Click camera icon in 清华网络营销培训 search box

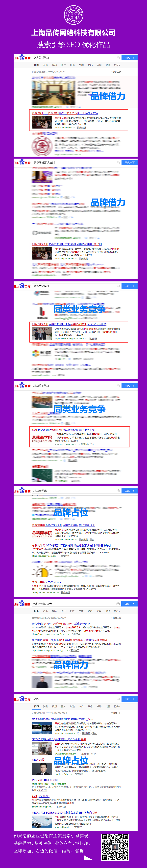point(118,162)
